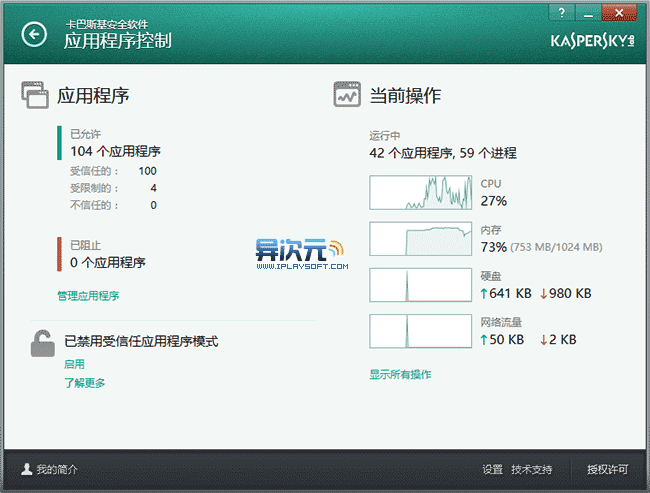Click the memory usage graph
The image size is (650, 493).
(420, 238)
